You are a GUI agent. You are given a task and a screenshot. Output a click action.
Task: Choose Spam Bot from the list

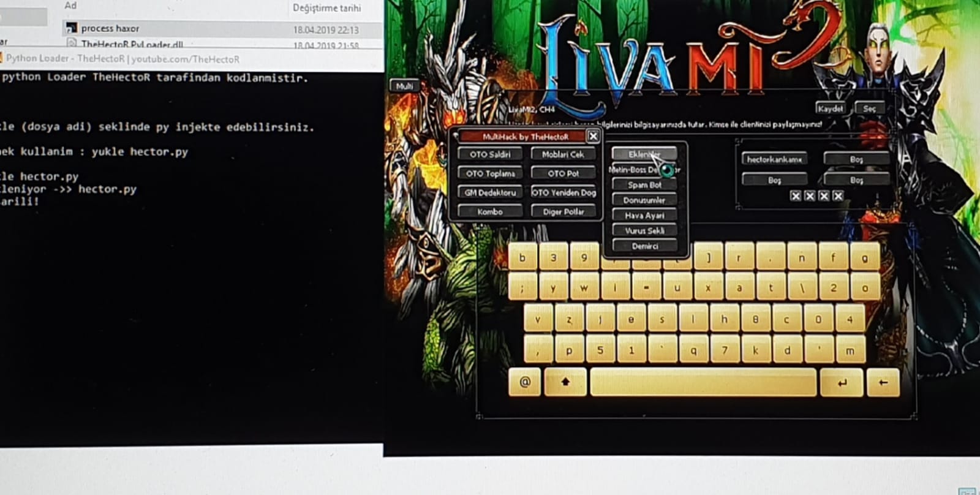tap(644, 184)
